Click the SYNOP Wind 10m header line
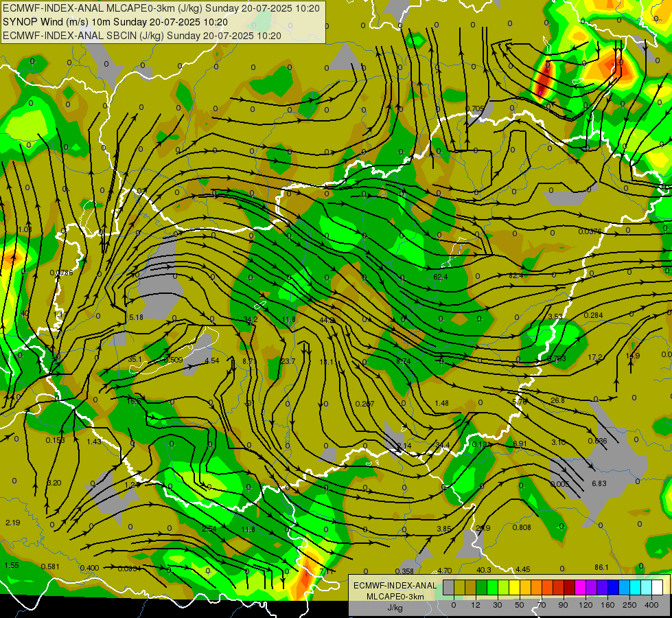672x618 pixels. pyautogui.click(x=115, y=22)
